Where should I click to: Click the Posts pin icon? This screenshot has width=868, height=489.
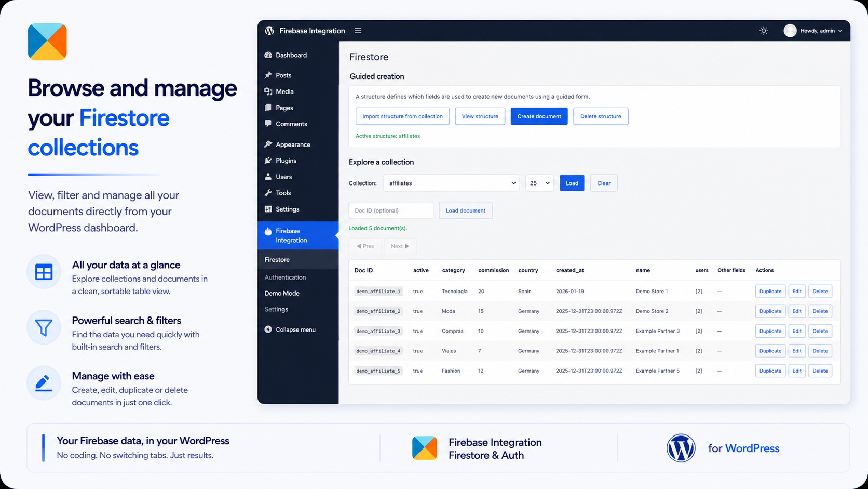(x=268, y=75)
